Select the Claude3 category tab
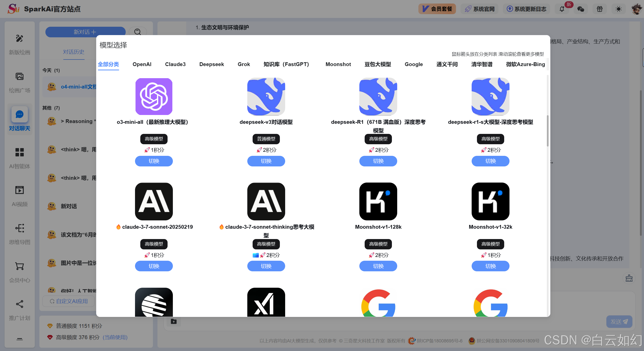Viewport: 644px width, 351px height. [x=175, y=64]
